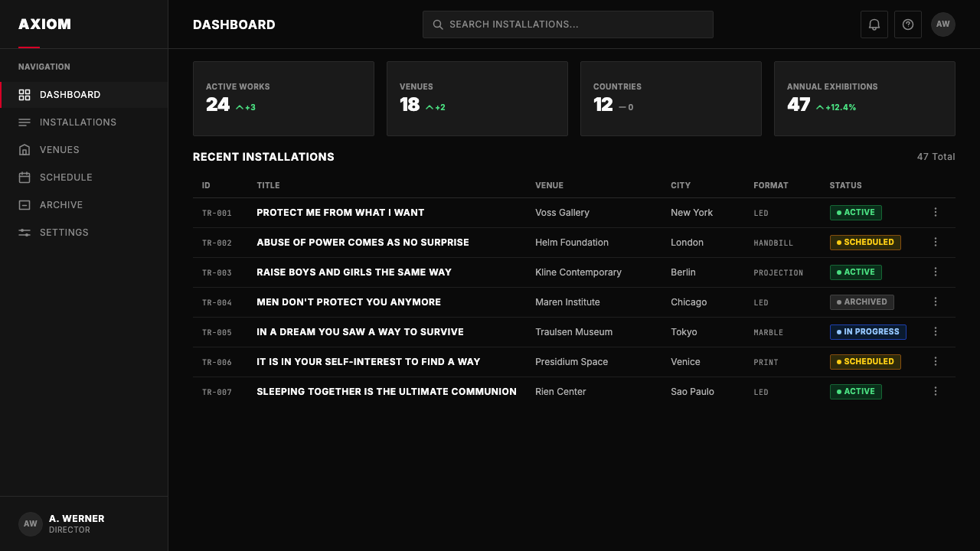Open row actions menu for TR-007
980x551 pixels.
point(936,392)
